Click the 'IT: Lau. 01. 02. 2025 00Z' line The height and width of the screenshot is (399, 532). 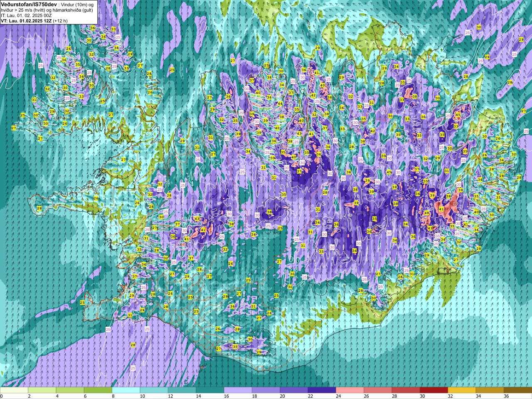pos(27,15)
